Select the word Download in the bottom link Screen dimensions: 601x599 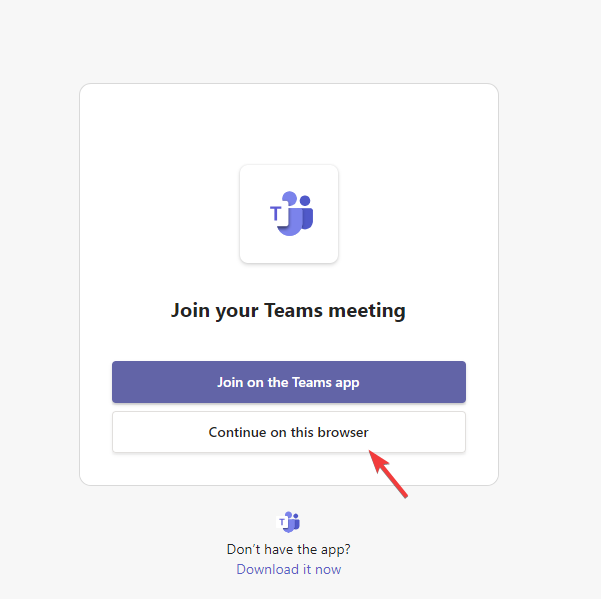point(268,569)
